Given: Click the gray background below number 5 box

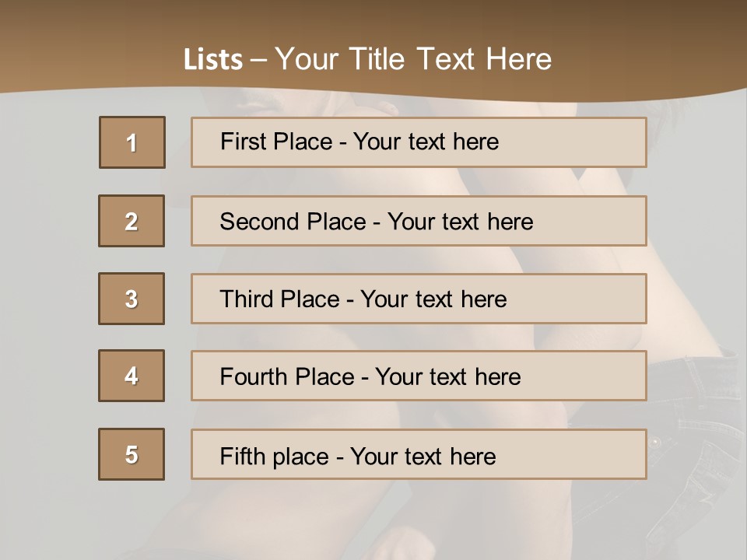Looking at the screenshot, I should point(132,517).
